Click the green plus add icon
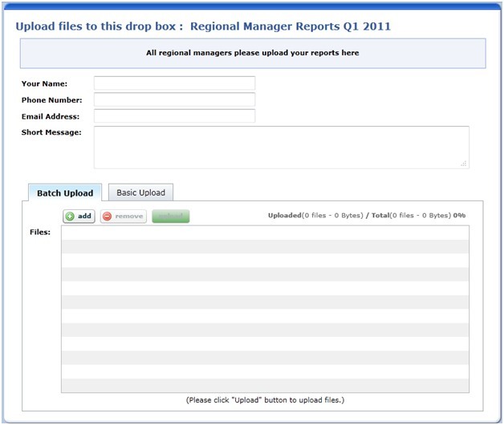 coord(70,217)
